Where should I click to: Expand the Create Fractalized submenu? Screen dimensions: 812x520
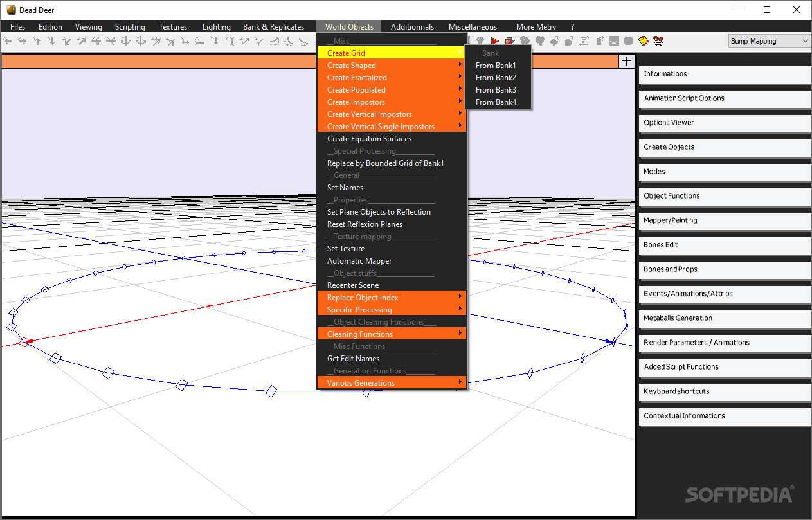(x=392, y=78)
